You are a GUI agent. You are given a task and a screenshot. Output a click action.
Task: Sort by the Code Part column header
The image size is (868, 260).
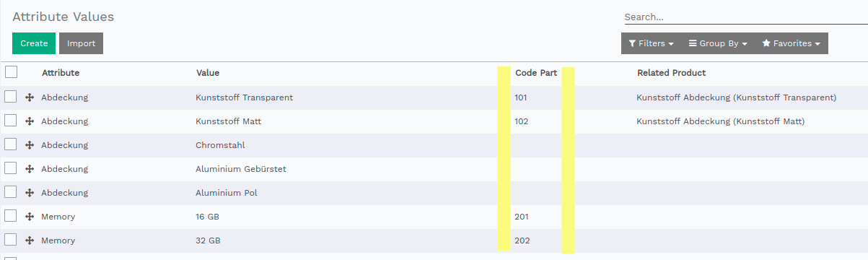(536, 73)
